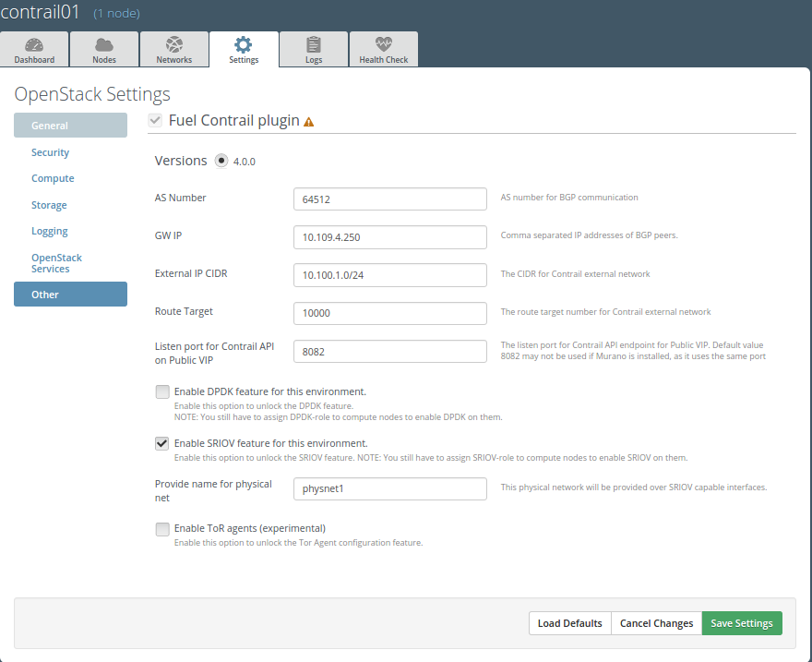Click the AS Number input field
Viewport: 812px width, 662px height.
coord(390,199)
